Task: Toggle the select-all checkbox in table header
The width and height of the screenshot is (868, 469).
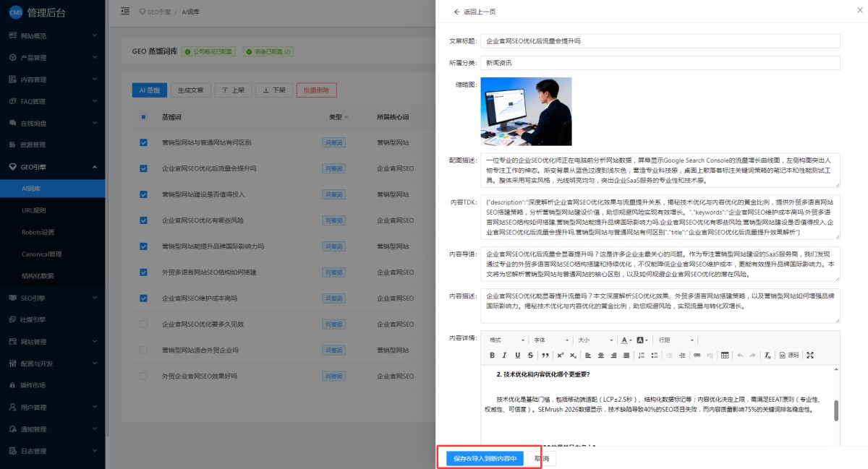Action: click(143, 117)
